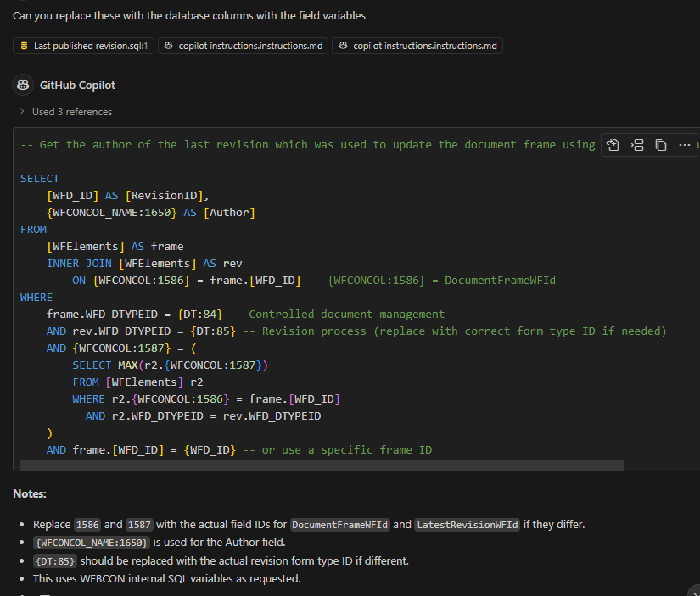The width and height of the screenshot is (700, 596).
Task: Open the Last published revision.sql:1 attachment
Action: [x=83, y=46]
